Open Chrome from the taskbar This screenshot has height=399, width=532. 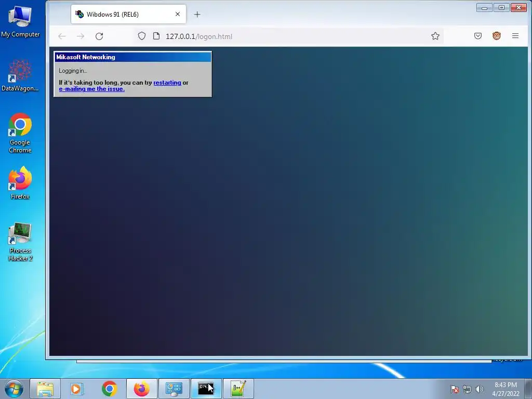(x=109, y=389)
